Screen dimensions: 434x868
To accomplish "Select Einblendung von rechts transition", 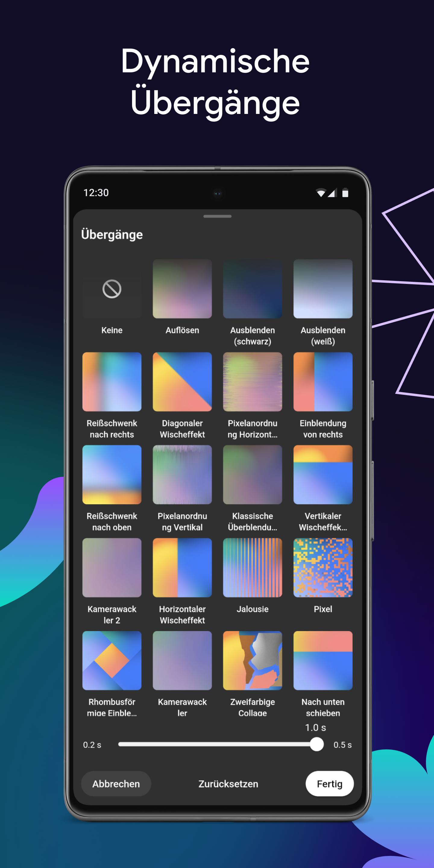I will coord(323,382).
